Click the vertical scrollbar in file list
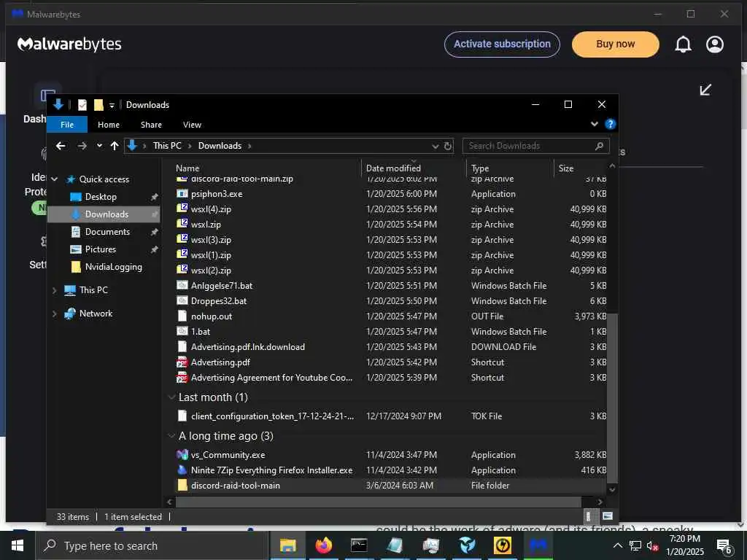747x560 pixels. pos(612,397)
